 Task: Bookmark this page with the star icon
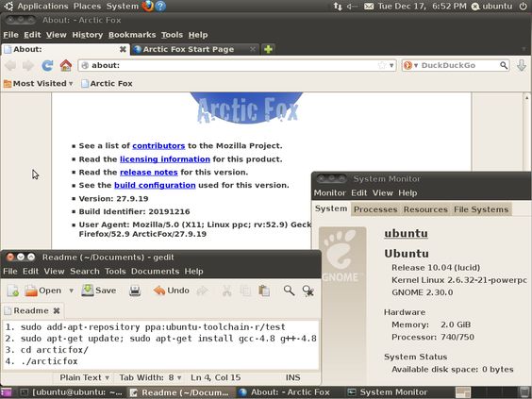click(382, 65)
